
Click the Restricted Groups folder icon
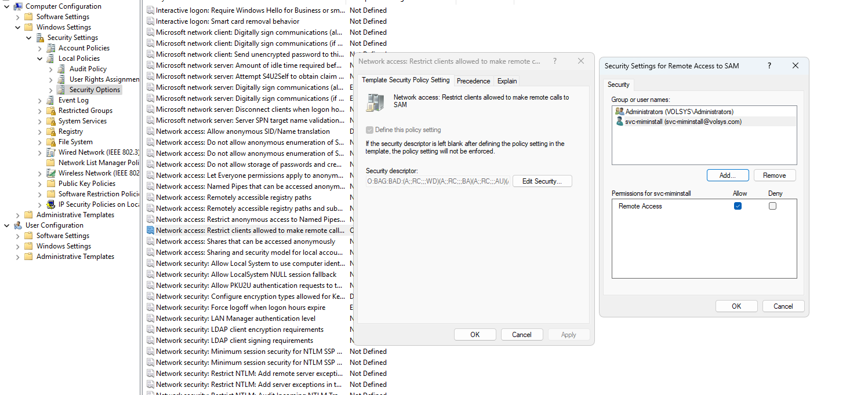pyautogui.click(x=51, y=111)
